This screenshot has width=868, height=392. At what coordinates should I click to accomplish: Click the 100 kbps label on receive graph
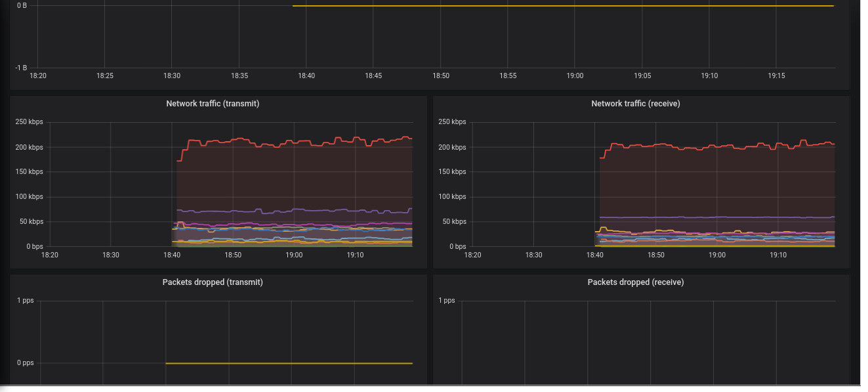point(452,197)
